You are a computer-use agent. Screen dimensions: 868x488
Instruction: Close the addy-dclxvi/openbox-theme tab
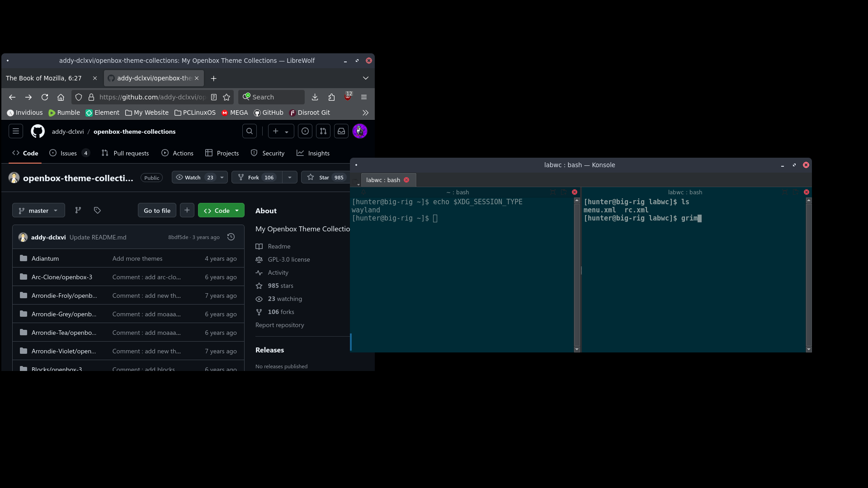click(x=197, y=78)
